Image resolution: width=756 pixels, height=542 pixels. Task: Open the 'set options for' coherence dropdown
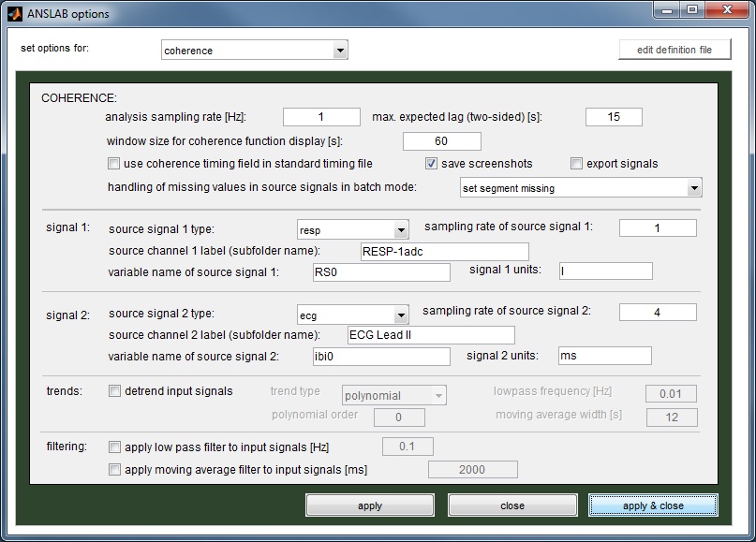pos(255,51)
